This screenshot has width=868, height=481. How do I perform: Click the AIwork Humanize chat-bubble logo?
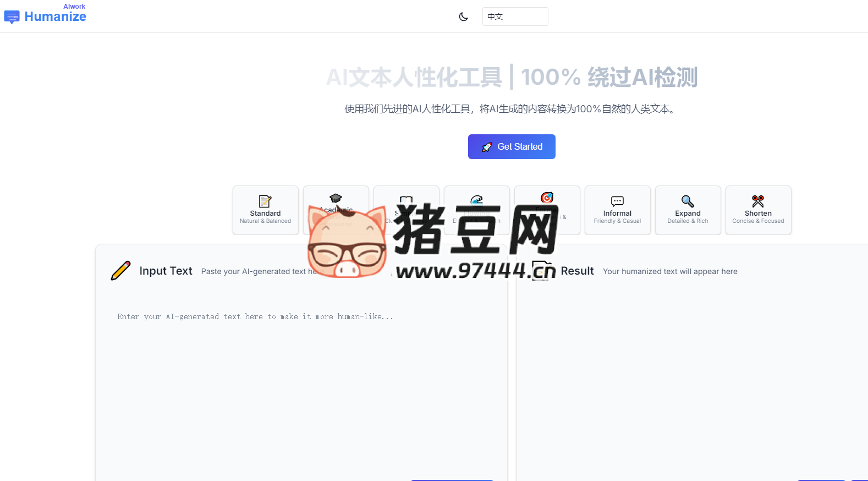pos(12,17)
